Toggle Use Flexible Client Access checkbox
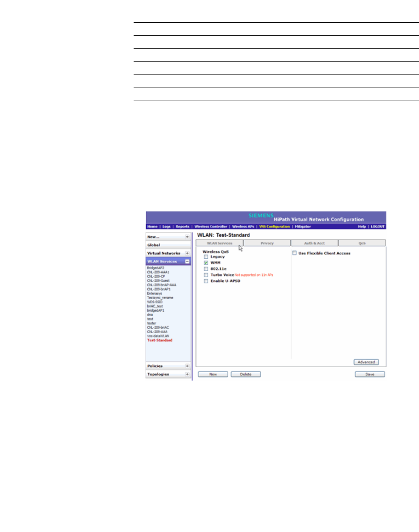This screenshot has width=419, height=532. point(295,253)
